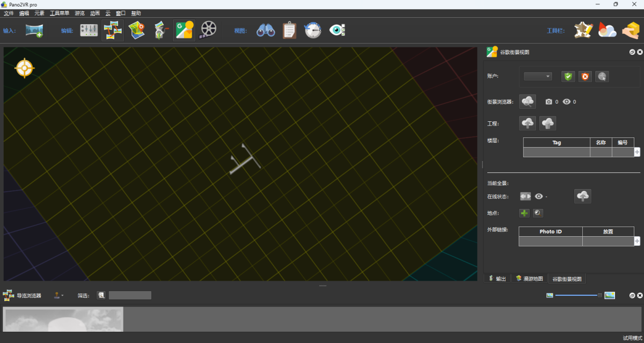Open the stamp dropdown in tour browser

(x=58, y=295)
